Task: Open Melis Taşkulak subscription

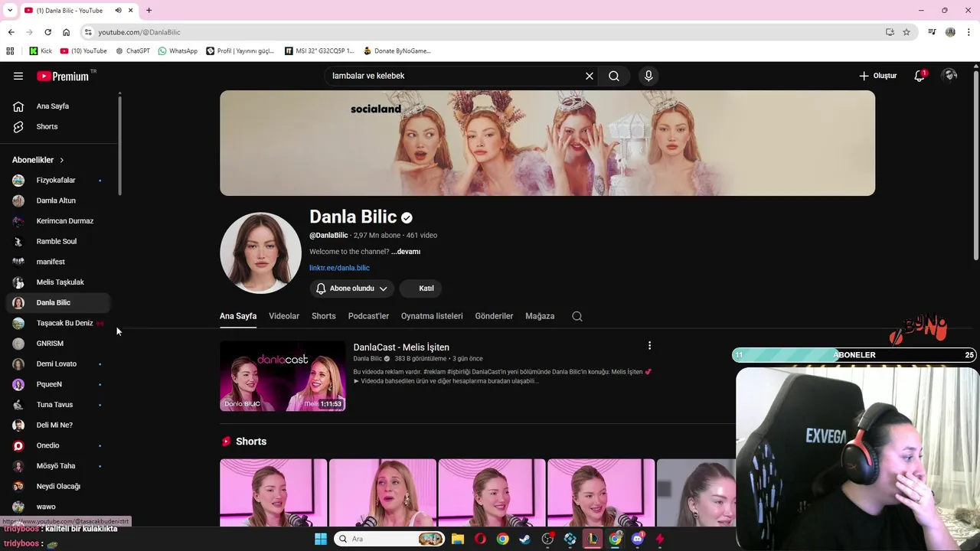Action: click(59, 282)
